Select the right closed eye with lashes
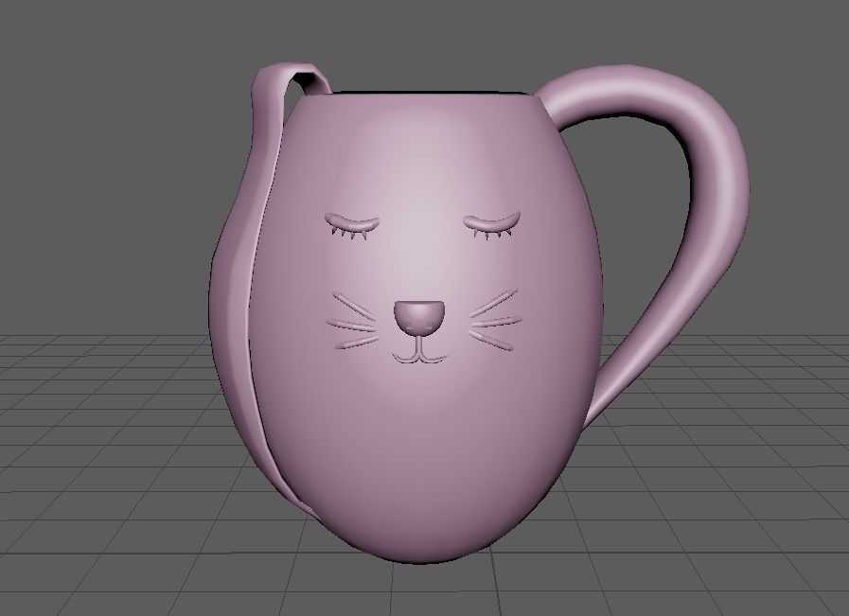Screen dimensions: 849x616 pos(492,224)
